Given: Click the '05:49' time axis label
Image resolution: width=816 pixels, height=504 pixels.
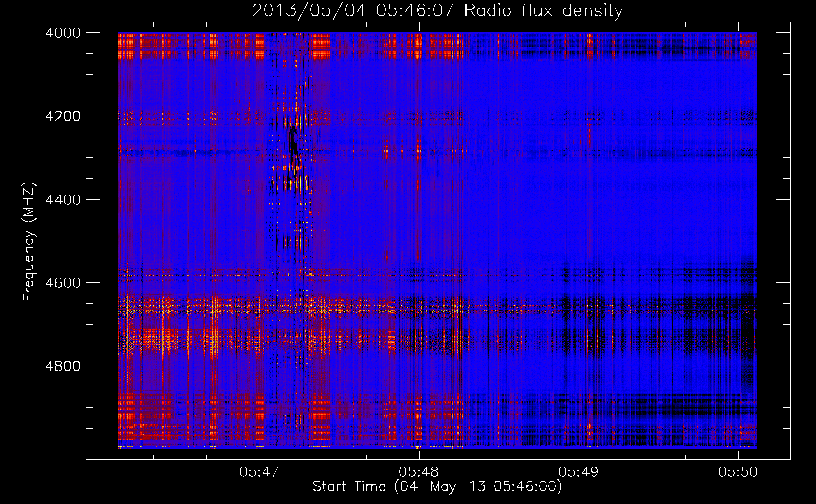Looking at the screenshot, I should click(578, 472).
